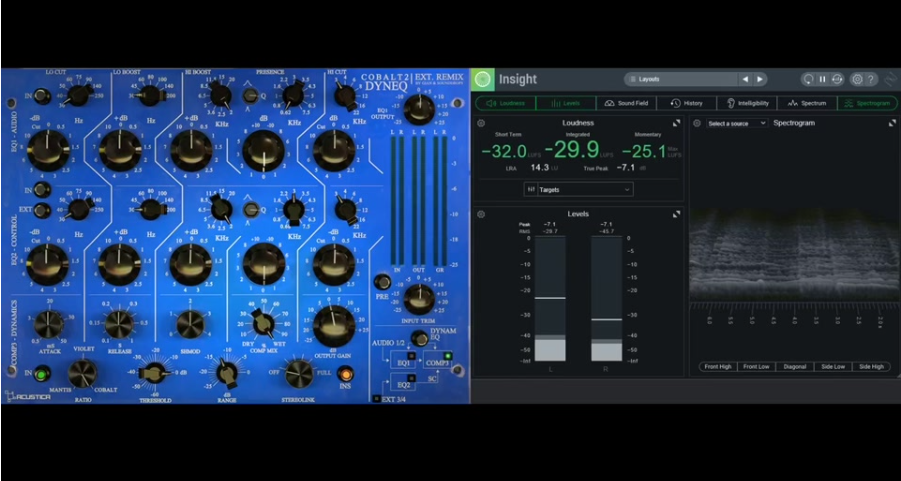Click the RELEASE knob
The image size is (901, 481).
(x=119, y=325)
